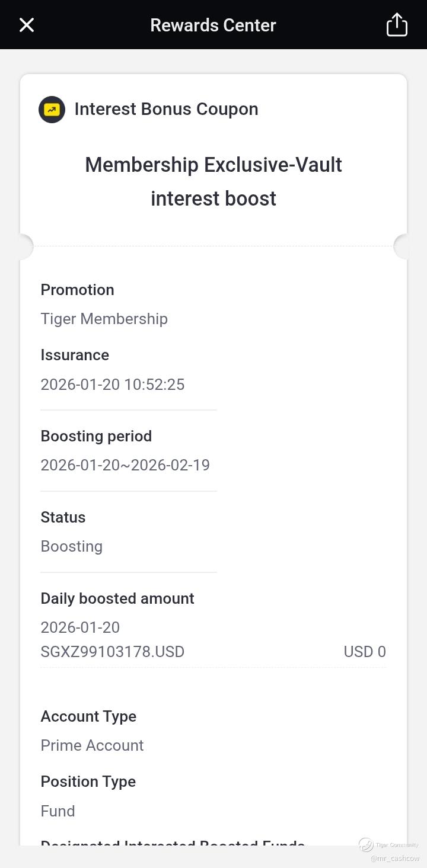
Task: Tap the Prime Account value
Action: (92, 745)
